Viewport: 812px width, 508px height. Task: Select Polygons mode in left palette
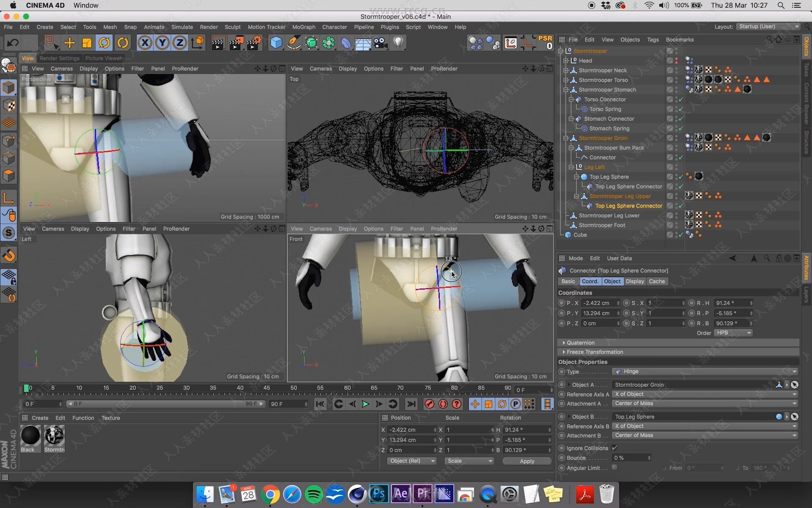(9, 176)
